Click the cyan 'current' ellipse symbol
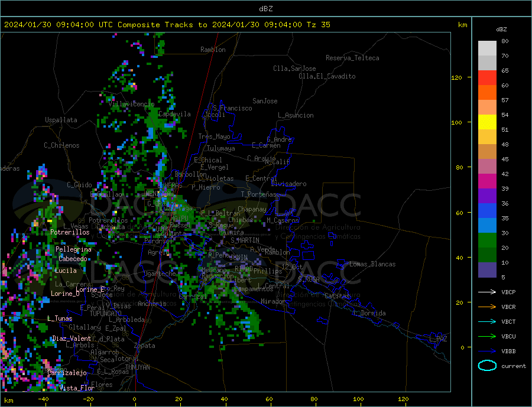 (487, 366)
